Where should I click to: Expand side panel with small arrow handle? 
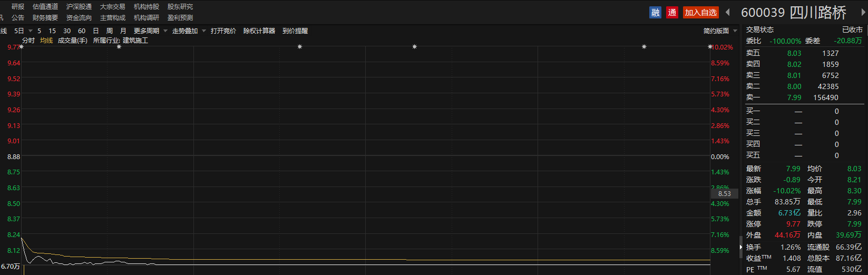pyautogui.click(x=740, y=247)
